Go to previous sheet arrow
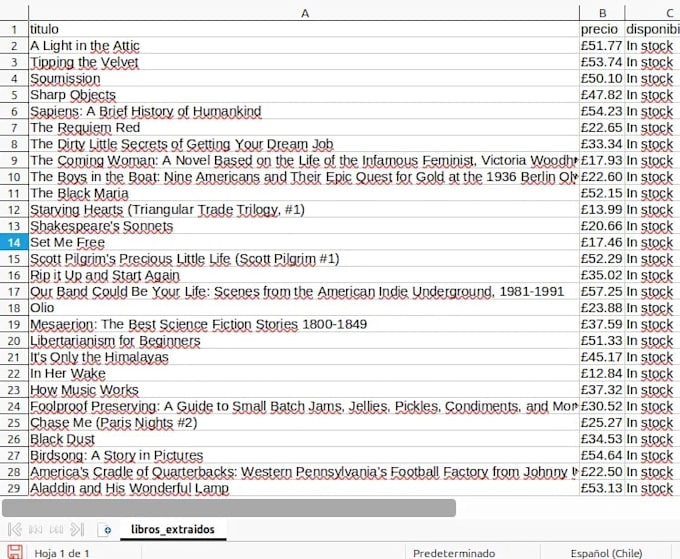 click(35, 530)
